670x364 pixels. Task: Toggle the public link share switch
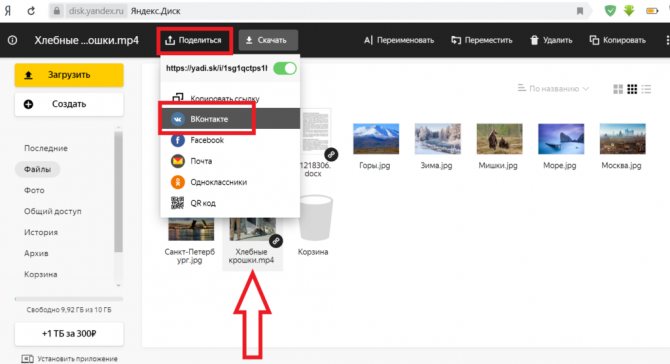pos(285,68)
